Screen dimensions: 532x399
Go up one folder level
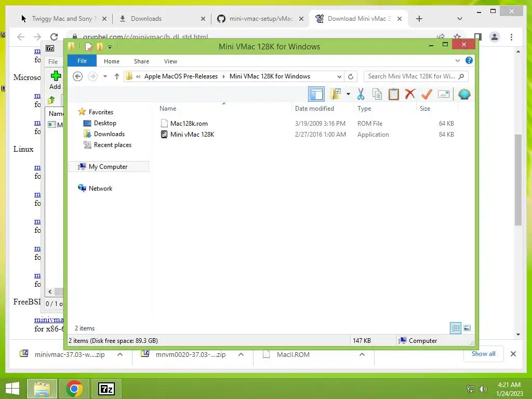117,76
